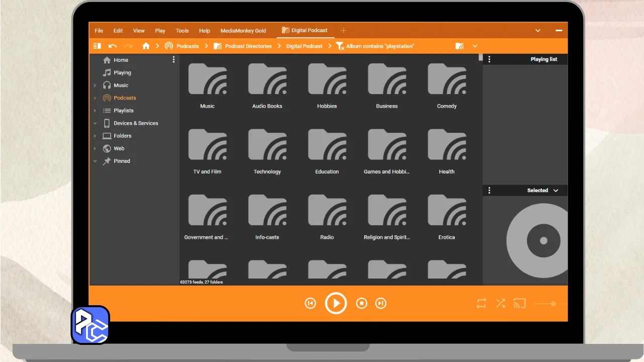644x362 pixels.
Task: Go to the previous track
Action: 310,303
